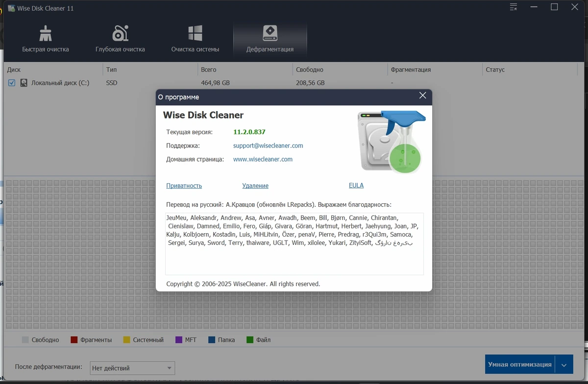Viewport: 588px width, 384px height.
Task: Expand the Умная оптимизация arrow menu
Action: (564, 365)
